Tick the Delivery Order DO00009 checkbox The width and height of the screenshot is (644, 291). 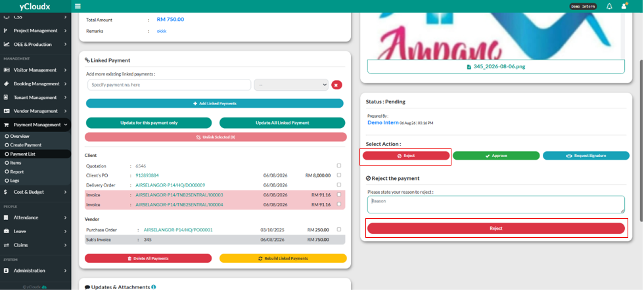coord(339,185)
